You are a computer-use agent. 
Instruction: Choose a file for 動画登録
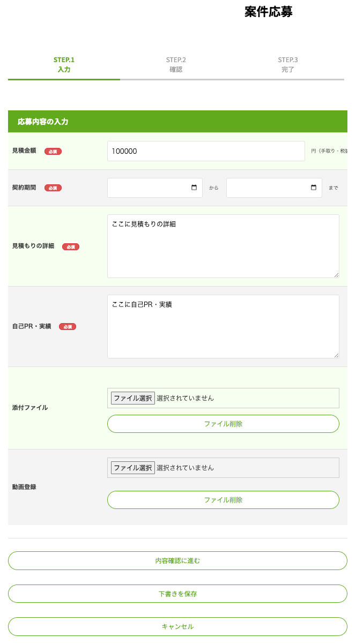click(x=133, y=468)
